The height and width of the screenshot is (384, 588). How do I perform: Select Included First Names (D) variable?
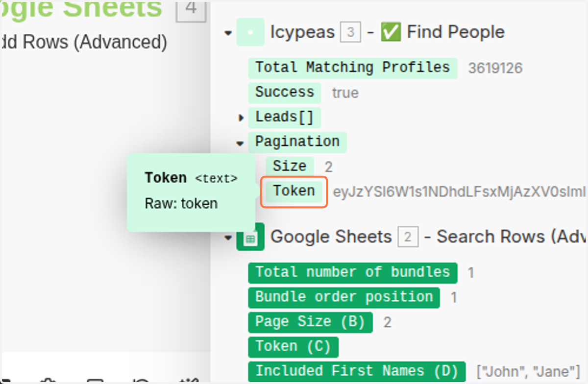click(357, 371)
